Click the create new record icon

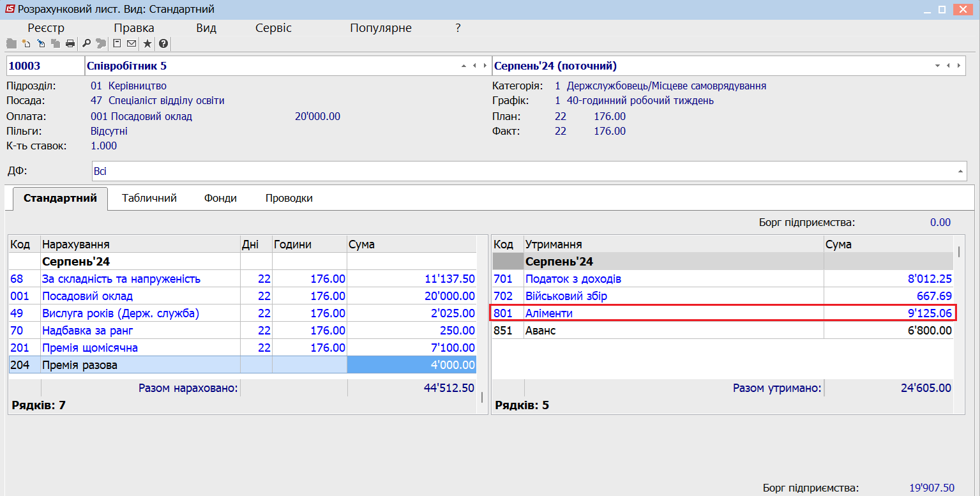(x=26, y=43)
